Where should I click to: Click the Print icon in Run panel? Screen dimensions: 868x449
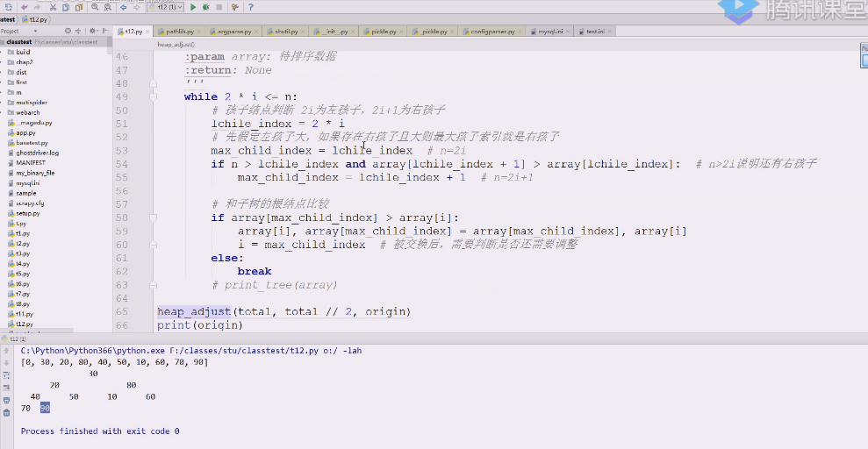[x=7, y=401]
